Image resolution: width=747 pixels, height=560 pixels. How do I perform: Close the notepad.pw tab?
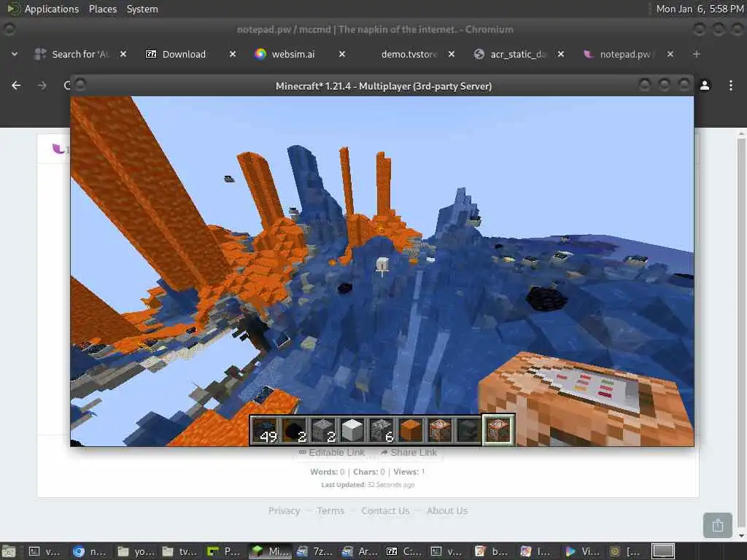[x=670, y=54]
